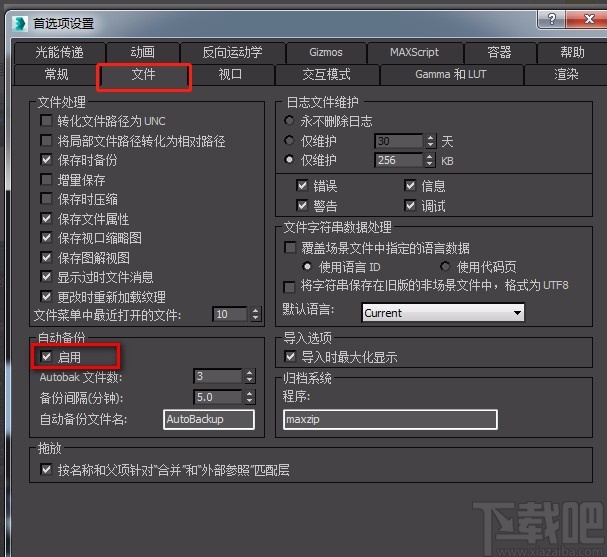Select the 反向运动学 tab
Image resolution: width=607 pixels, height=557 pixels.
pyautogui.click(x=232, y=52)
